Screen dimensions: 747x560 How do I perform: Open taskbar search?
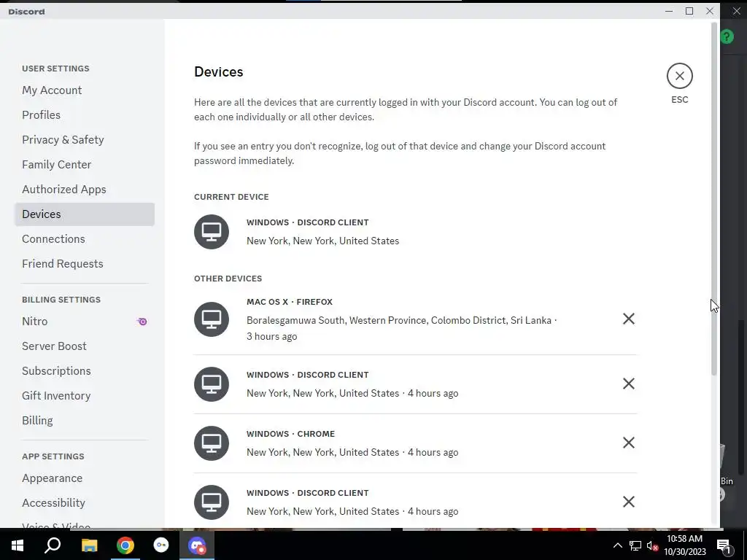coord(53,545)
